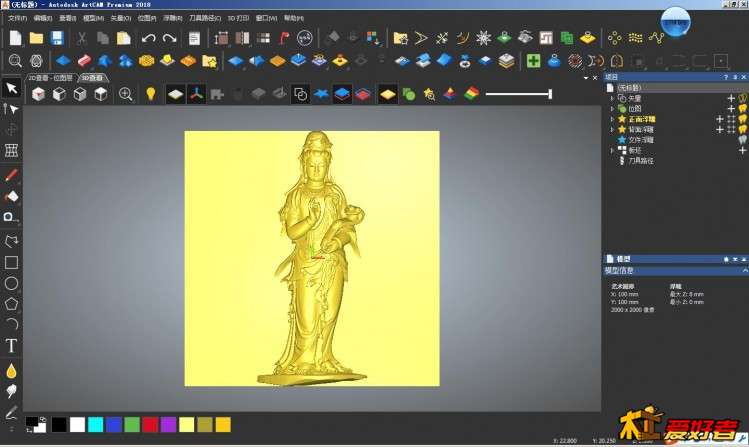
Task: Save the model with the floppy disk icon
Action: (57, 38)
